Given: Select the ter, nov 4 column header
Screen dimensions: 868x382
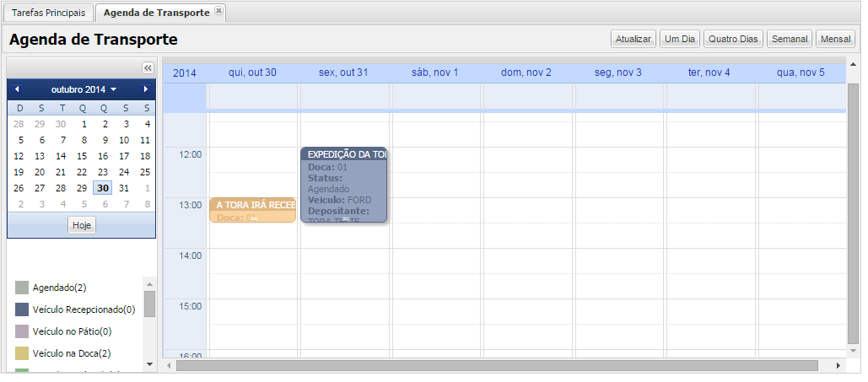Looking at the screenshot, I should pyautogui.click(x=709, y=73).
